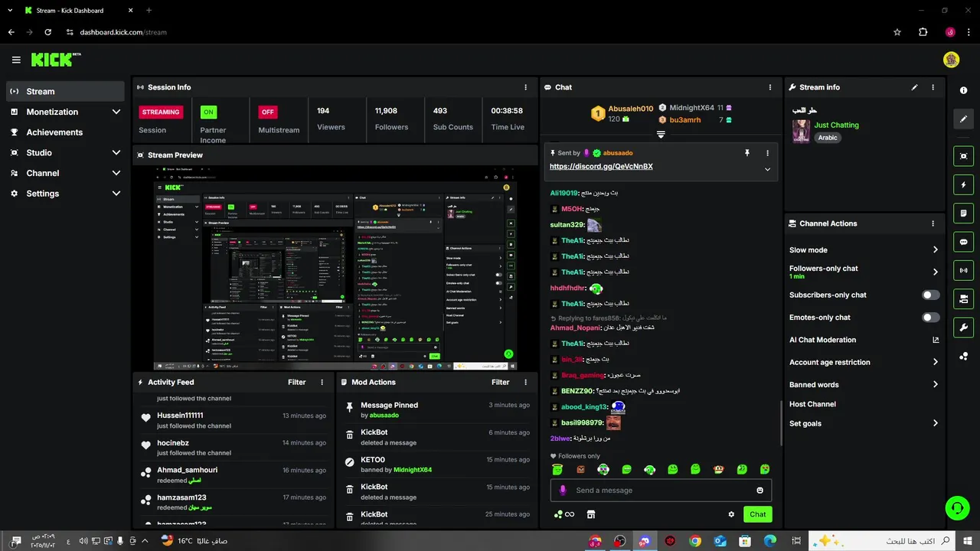
Task: Click Host Channel action
Action: click(812, 404)
